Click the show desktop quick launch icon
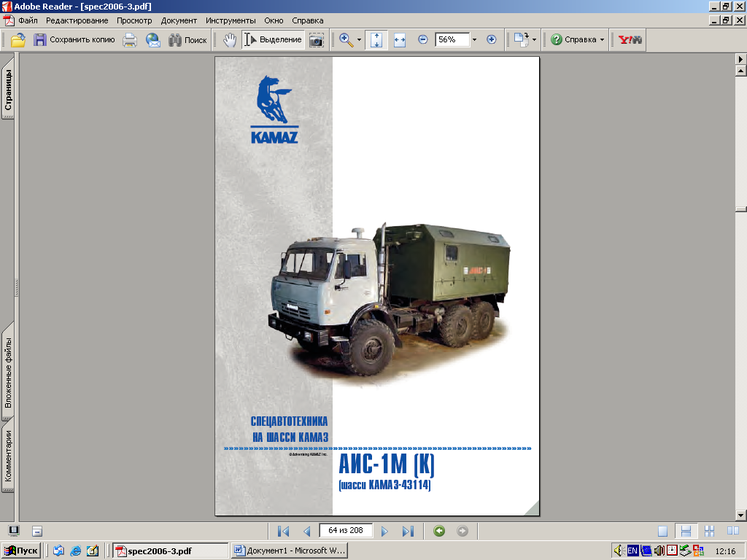The image size is (747, 560). [x=93, y=551]
